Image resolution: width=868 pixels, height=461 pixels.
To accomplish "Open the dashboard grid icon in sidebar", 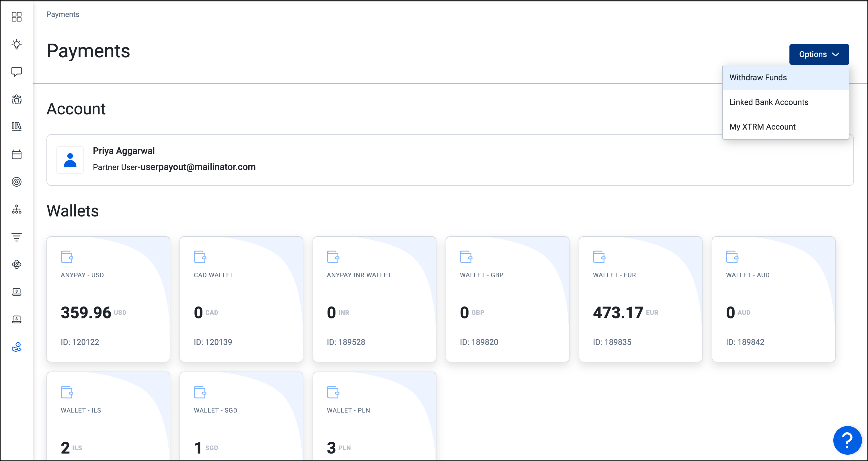I will click(x=17, y=17).
